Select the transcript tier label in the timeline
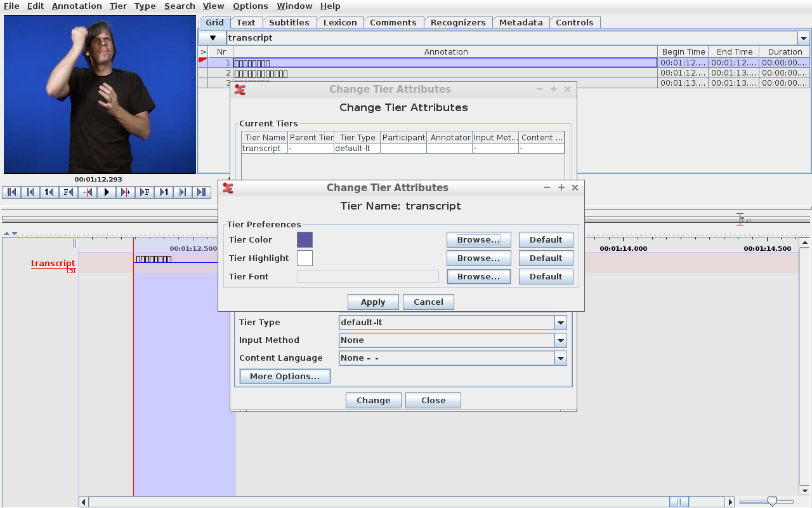 point(53,264)
